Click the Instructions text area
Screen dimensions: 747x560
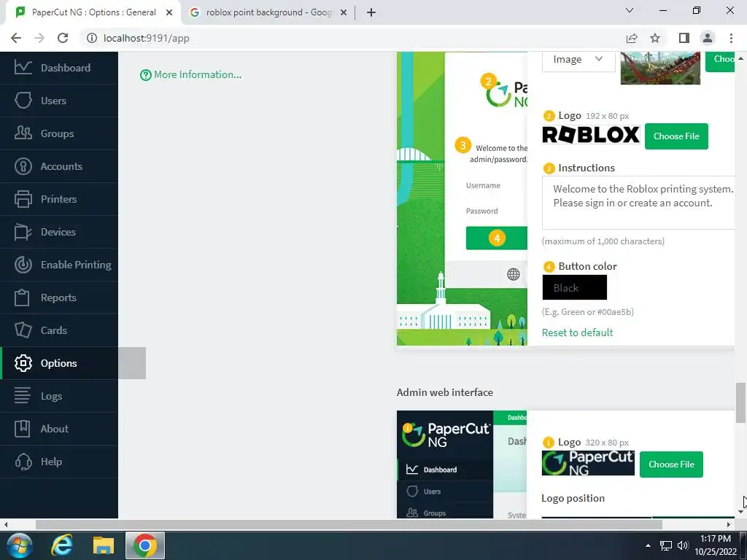638,203
